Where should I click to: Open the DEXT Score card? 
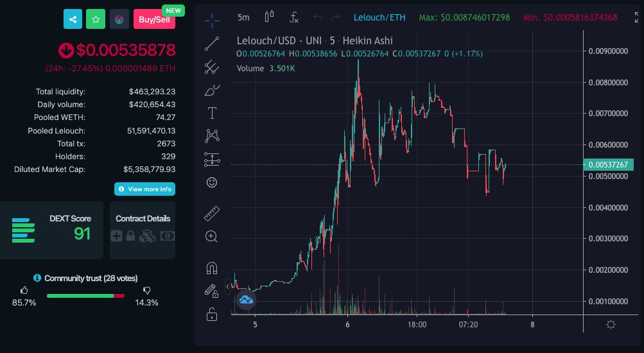[52, 230]
